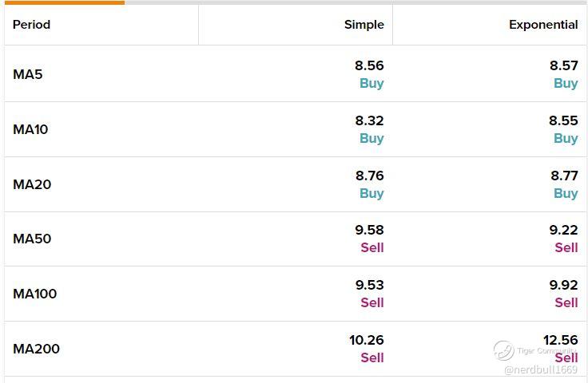The width and height of the screenshot is (588, 383).
Task: Click the Simple MA20 value 8.76
Action: tap(370, 176)
